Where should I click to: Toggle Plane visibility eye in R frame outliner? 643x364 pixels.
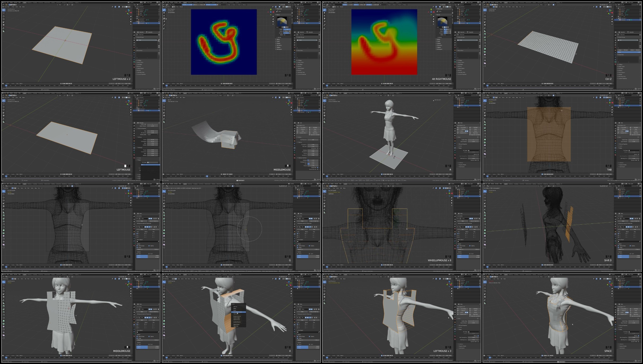coord(480,106)
